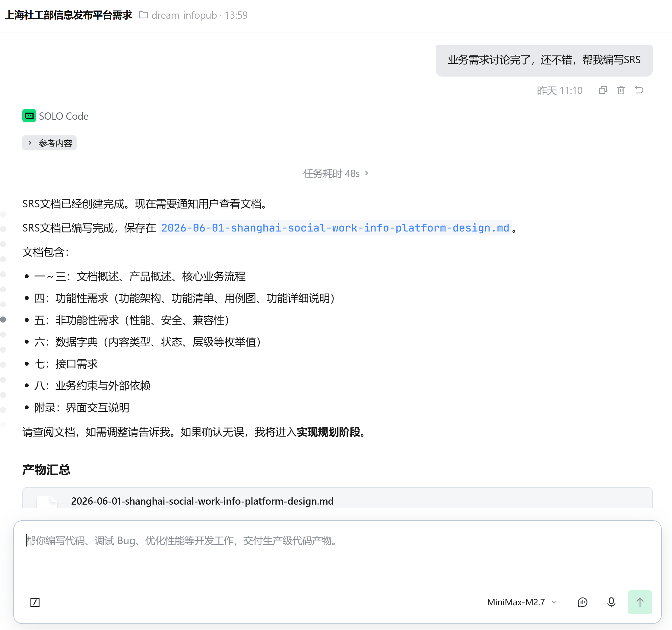Viewport: 672px width, 630px height.
Task: Send message with green arrow button
Action: tap(639, 602)
